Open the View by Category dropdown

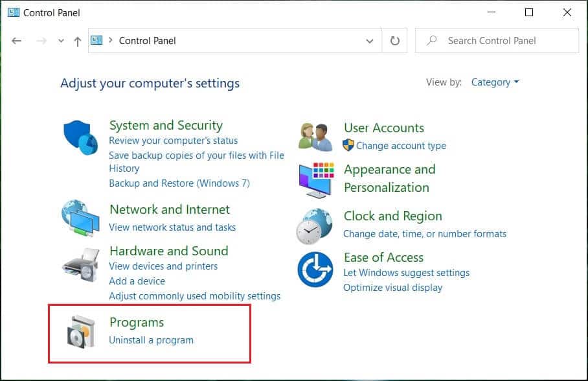495,82
